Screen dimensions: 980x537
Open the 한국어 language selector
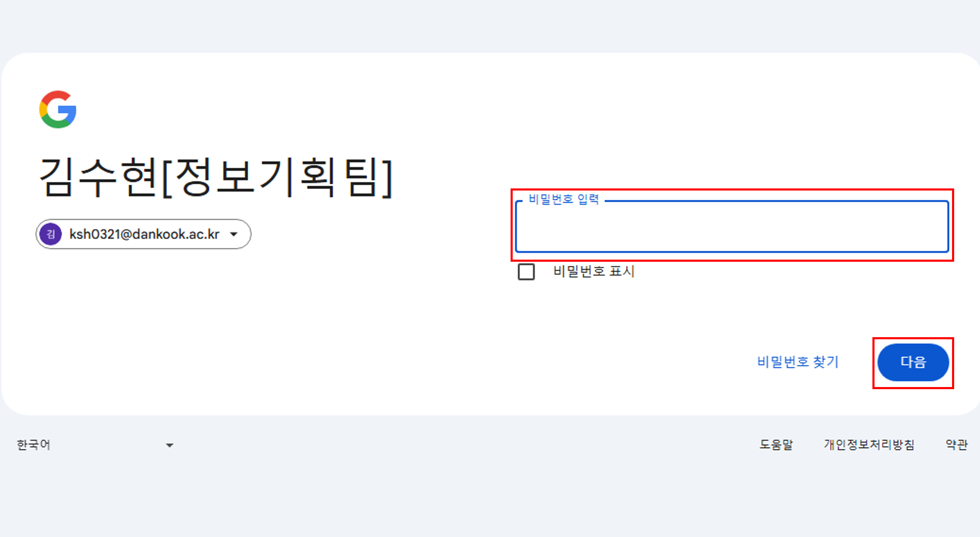click(x=33, y=444)
